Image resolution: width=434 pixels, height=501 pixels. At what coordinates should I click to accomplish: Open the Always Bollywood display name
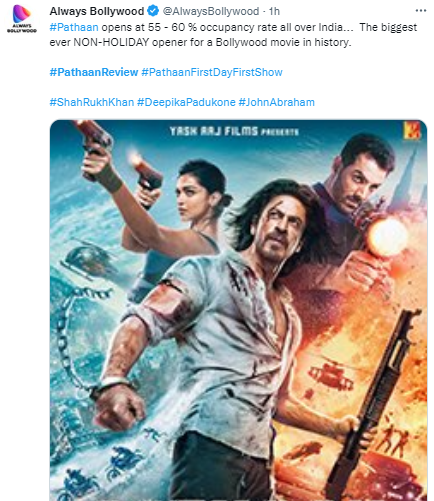[x=97, y=11]
